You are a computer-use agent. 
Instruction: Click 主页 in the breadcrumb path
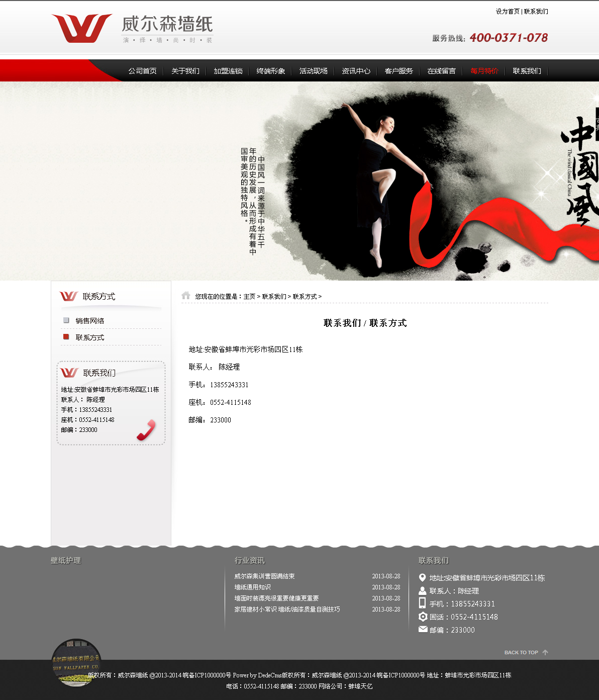click(x=249, y=297)
